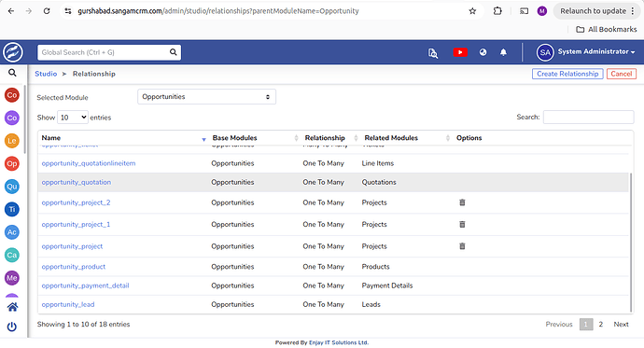Navigate to Studio breadcrumb link

point(46,74)
